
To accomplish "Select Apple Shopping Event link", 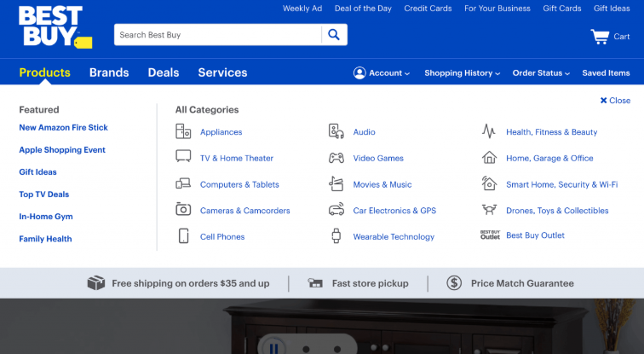I will (x=62, y=150).
